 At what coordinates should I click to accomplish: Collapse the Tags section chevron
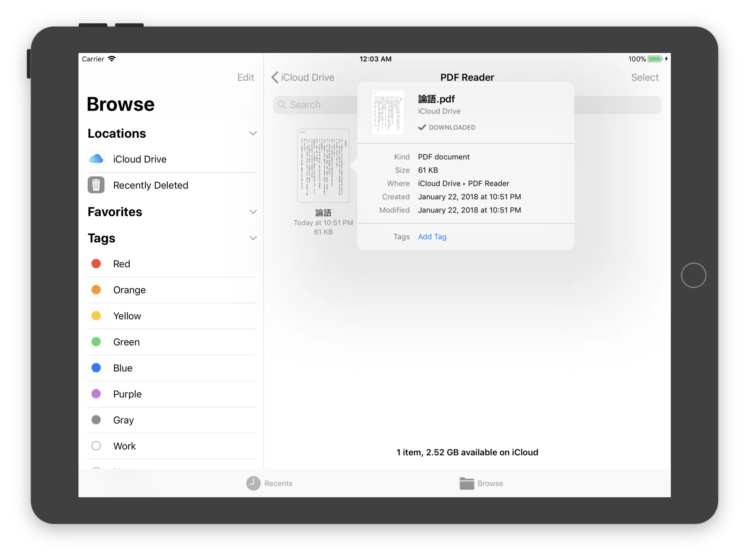[x=253, y=238]
